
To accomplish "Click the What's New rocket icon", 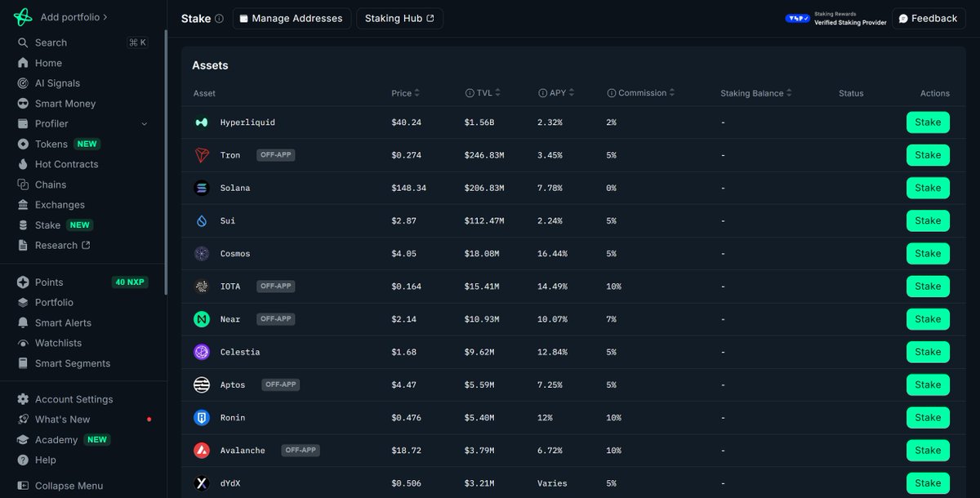I will point(23,420).
